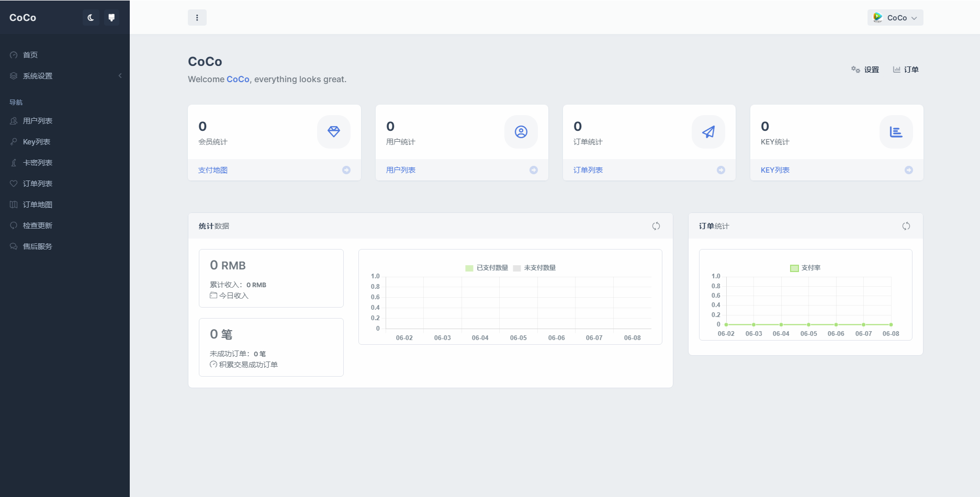Toggle the 未支付数量 legend series
The width and height of the screenshot is (980, 497).
point(534,268)
